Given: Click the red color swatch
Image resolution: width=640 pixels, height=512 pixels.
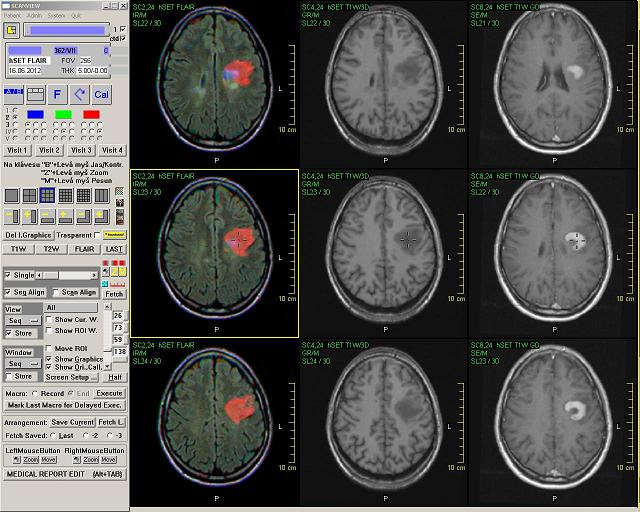Looking at the screenshot, I should pos(91,115).
